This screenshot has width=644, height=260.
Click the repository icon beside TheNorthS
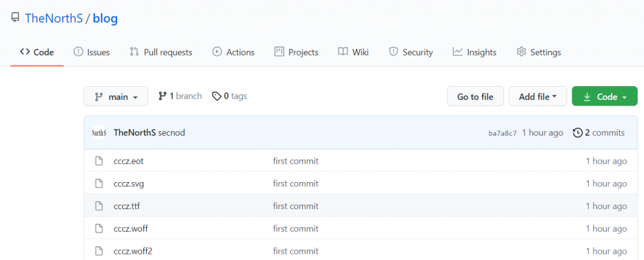[15, 18]
